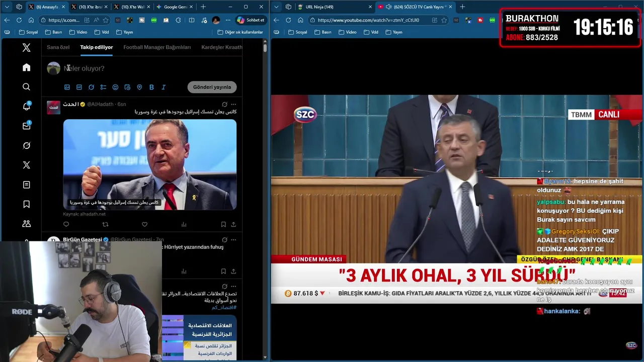This screenshot has width=644, height=362.
Task: Open BirGün Gazetesi post options menu
Action: point(233,240)
